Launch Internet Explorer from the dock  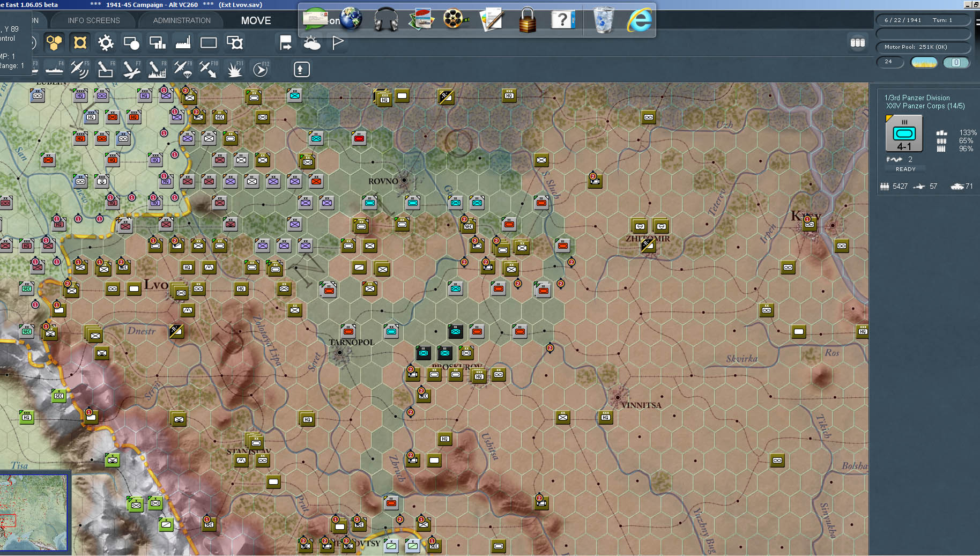click(640, 20)
